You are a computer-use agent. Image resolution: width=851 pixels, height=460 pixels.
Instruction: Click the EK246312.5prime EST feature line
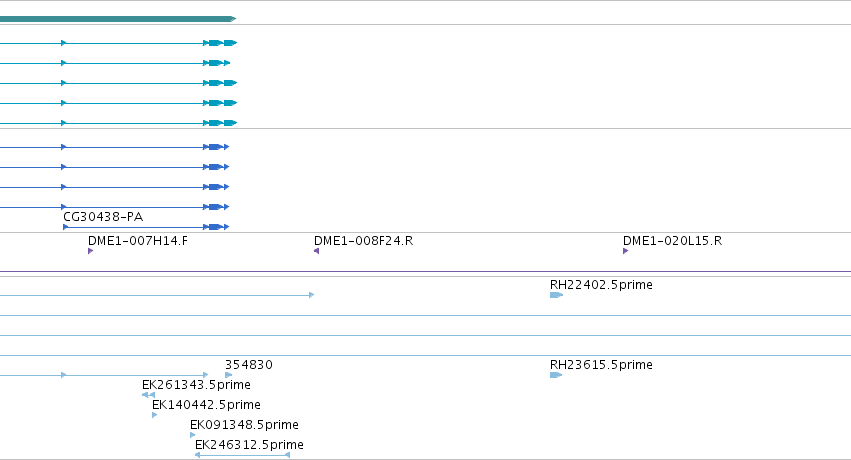[243, 455]
